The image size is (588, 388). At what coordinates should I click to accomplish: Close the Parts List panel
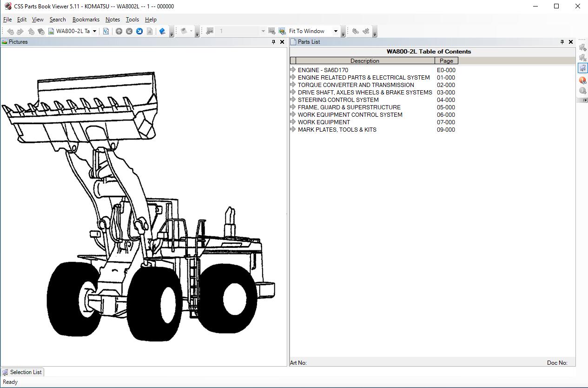pyautogui.click(x=571, y=42)
